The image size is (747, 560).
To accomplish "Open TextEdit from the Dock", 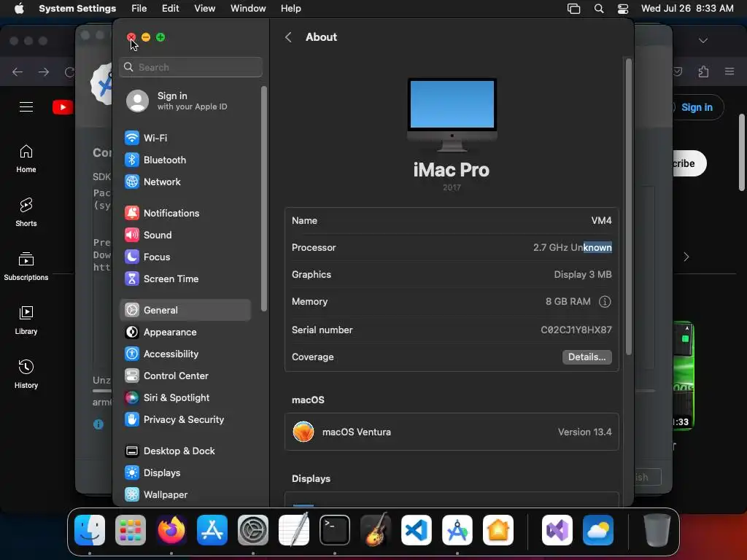I will click(294, 530).
